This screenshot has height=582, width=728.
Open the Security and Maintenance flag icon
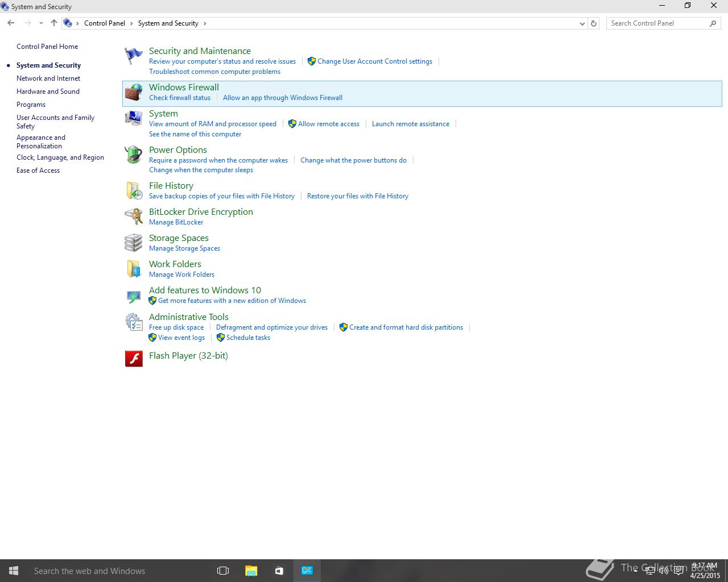click(x=133, y=56)
